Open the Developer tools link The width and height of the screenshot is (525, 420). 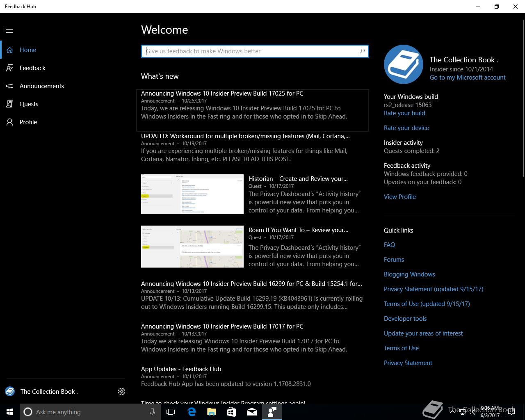[x=405, y=319]
